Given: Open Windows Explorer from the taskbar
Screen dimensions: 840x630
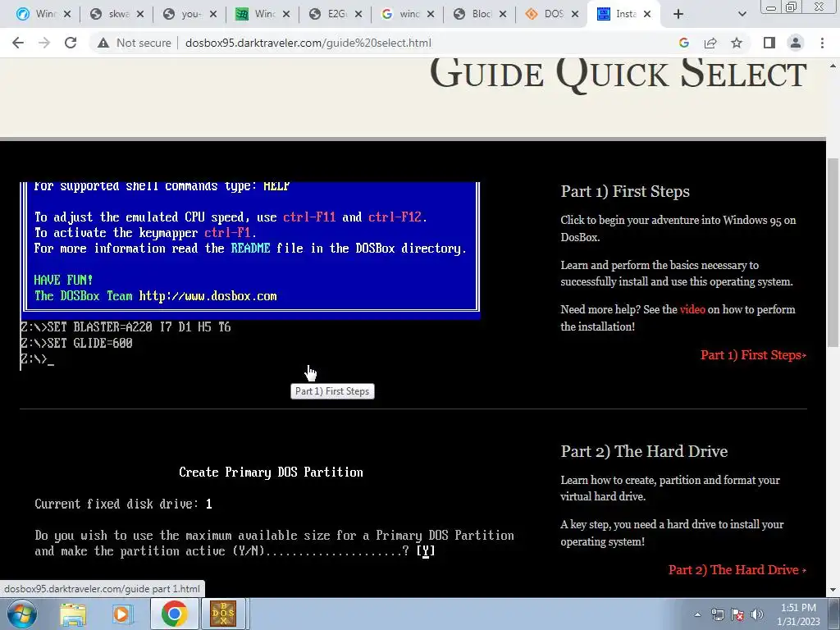Looking at the screenshot, I should click(x=73, y=614).
